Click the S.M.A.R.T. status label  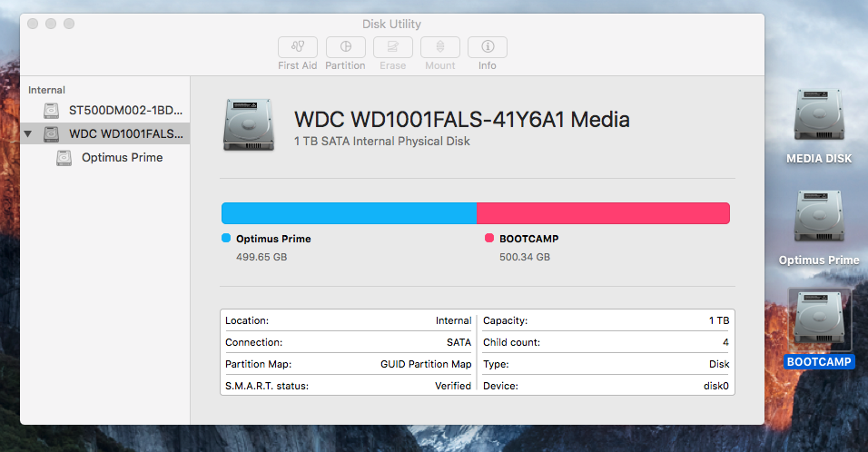coord(267,386)
